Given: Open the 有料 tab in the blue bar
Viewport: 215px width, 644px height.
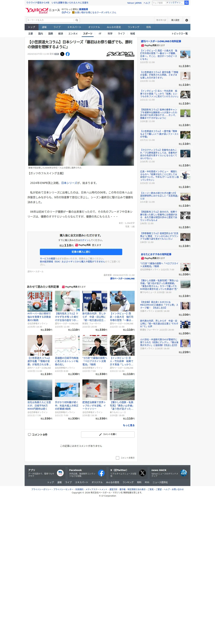Looking at the screenshot, I should click(x=148, y=27).
